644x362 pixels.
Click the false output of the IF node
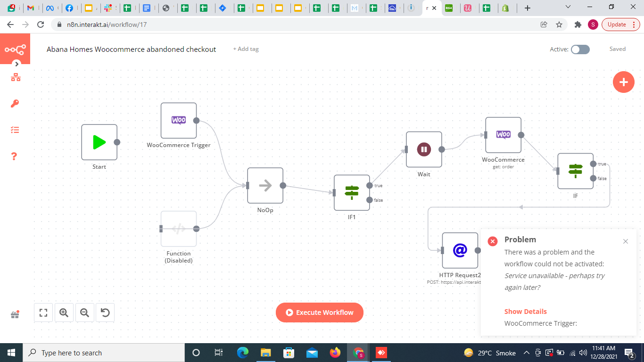pos(593,178)
